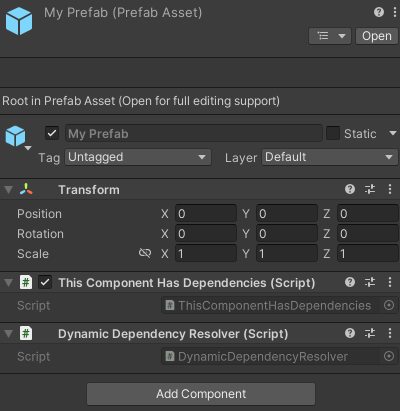
Task: Disable This Component Has Dependencies checkbox
Action: pos(45,282)
